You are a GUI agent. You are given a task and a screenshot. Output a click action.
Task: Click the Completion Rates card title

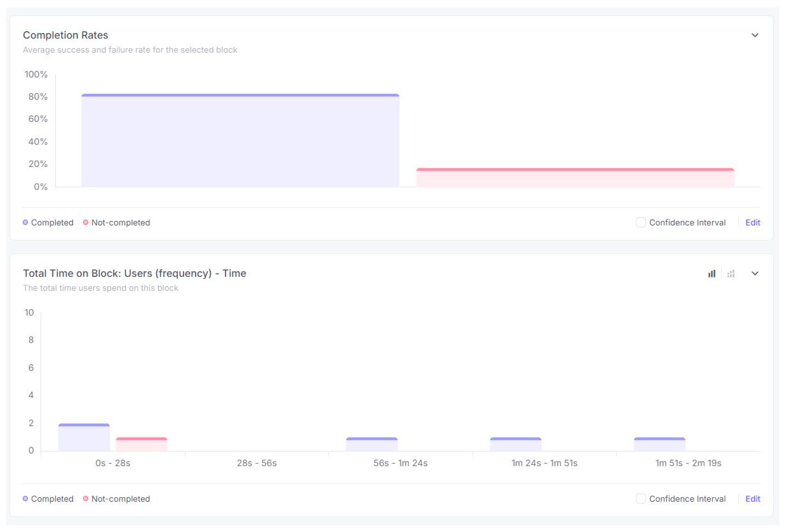[65, 35]
